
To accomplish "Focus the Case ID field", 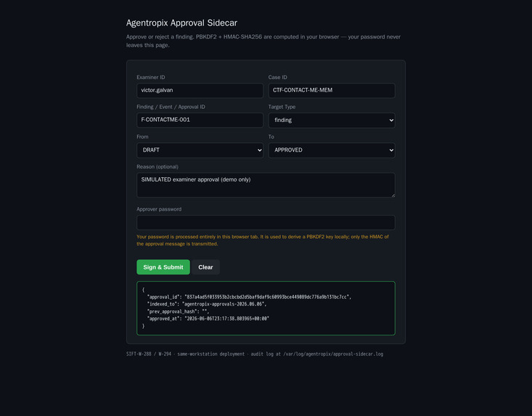I will [332, 90].
